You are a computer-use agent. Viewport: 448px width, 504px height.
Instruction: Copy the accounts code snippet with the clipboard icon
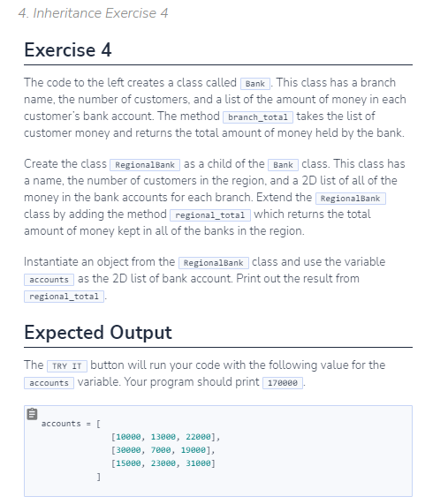(32, 414)
